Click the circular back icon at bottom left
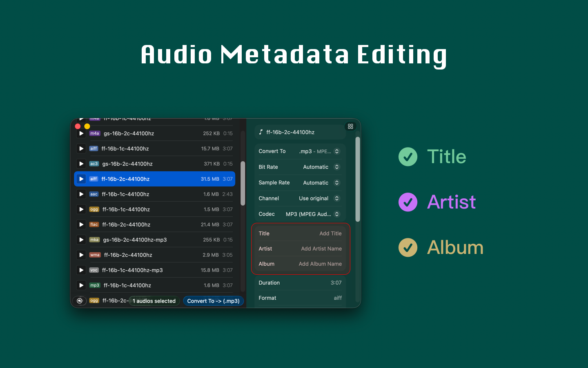Screen dimensions: 588x368 coord(80,301)
